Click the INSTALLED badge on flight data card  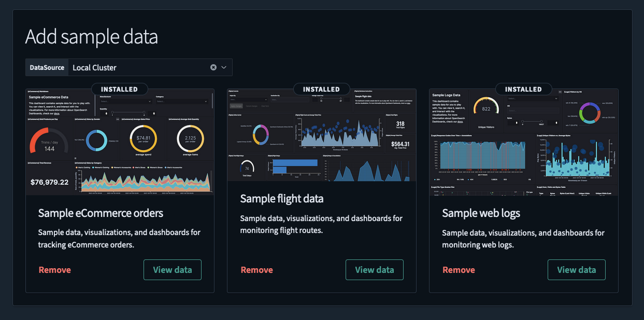322,89
